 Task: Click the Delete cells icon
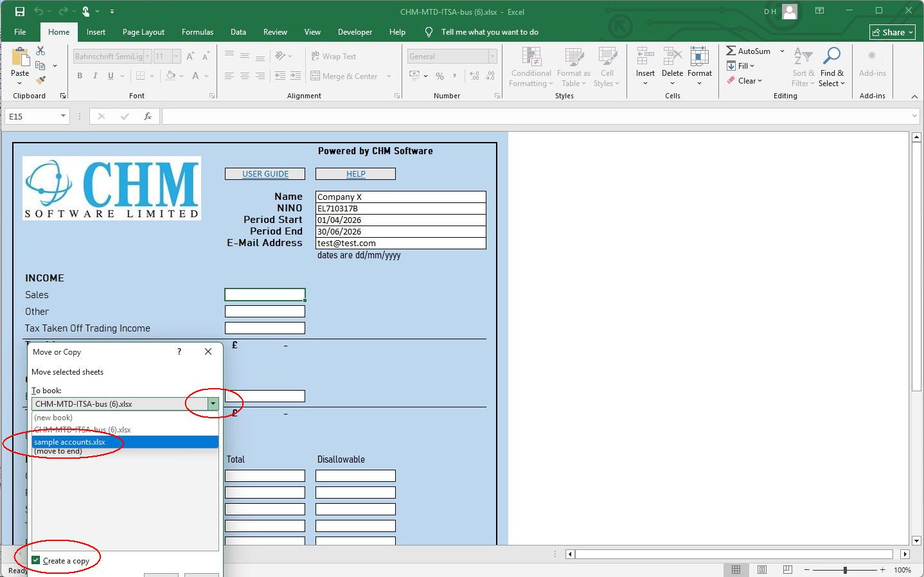pos(672,58)
